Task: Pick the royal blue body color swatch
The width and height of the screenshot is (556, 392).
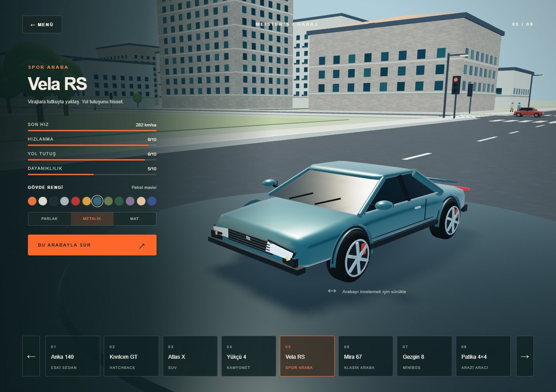Action: tap(152, 201)
